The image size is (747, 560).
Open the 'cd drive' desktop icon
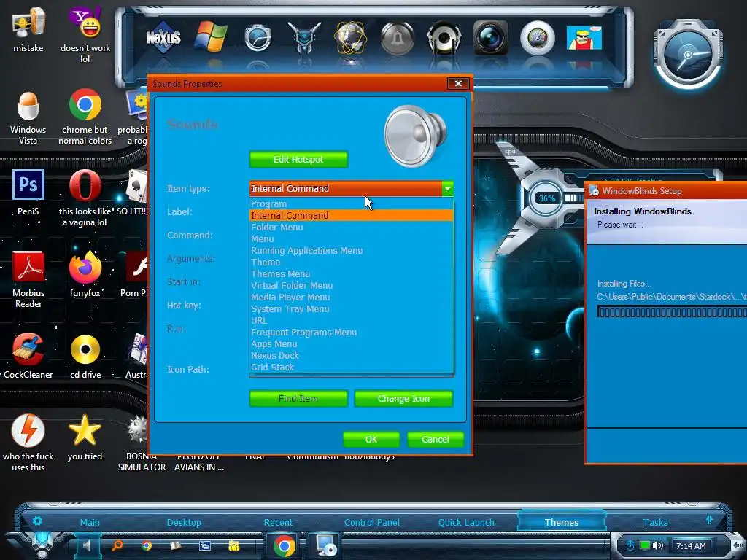(85, 356)
